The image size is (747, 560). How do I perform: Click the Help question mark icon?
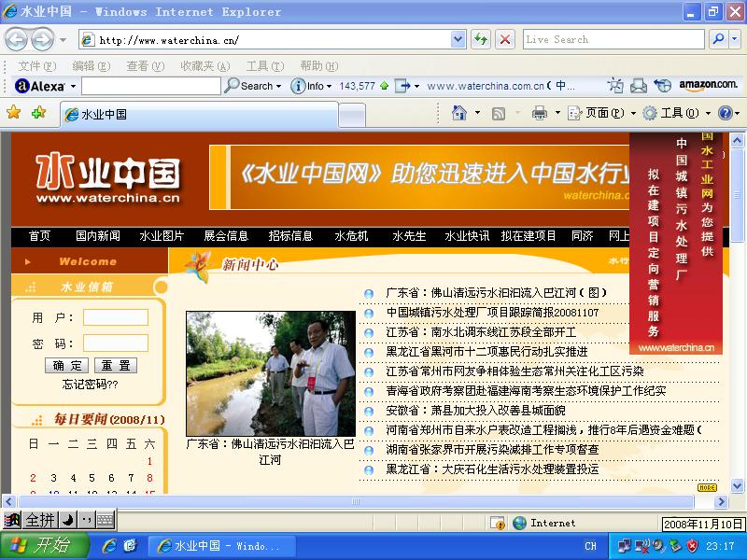click(726, 113)
